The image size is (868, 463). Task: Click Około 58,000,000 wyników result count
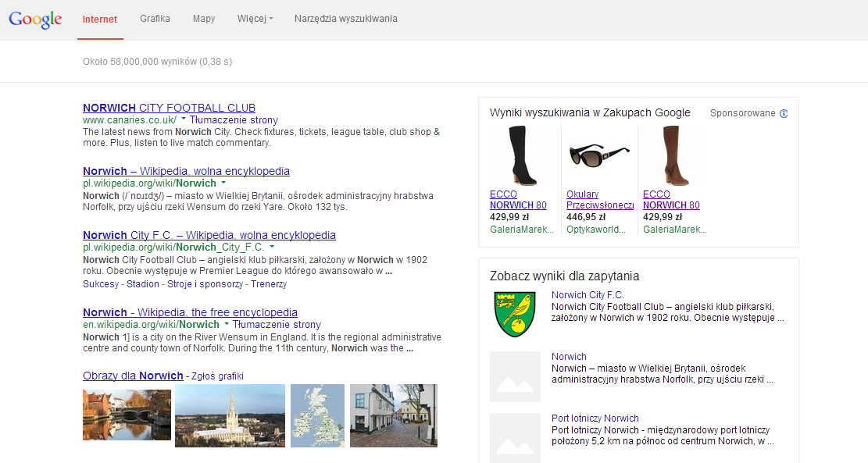[x=158, y=62]
